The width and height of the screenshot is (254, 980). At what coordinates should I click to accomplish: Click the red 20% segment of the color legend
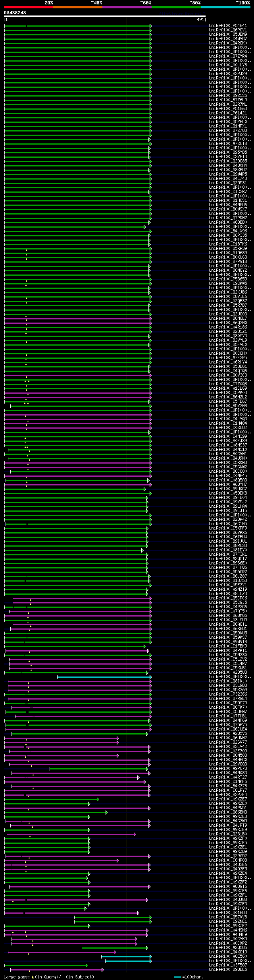[x=29, y=7]
